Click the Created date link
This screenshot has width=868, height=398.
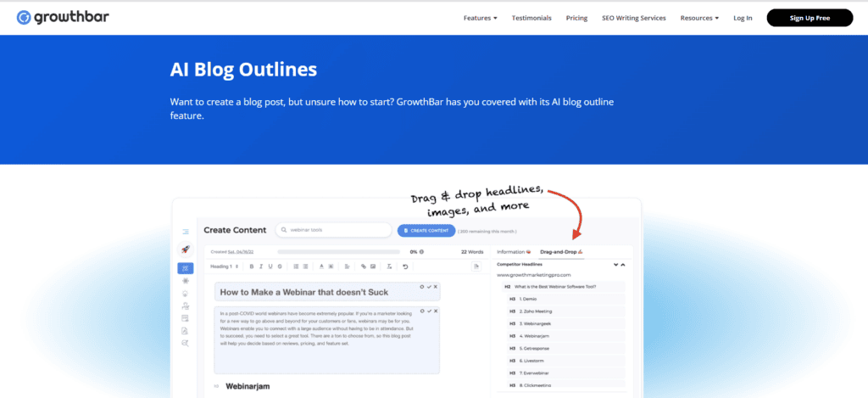(x=241, y=252)
